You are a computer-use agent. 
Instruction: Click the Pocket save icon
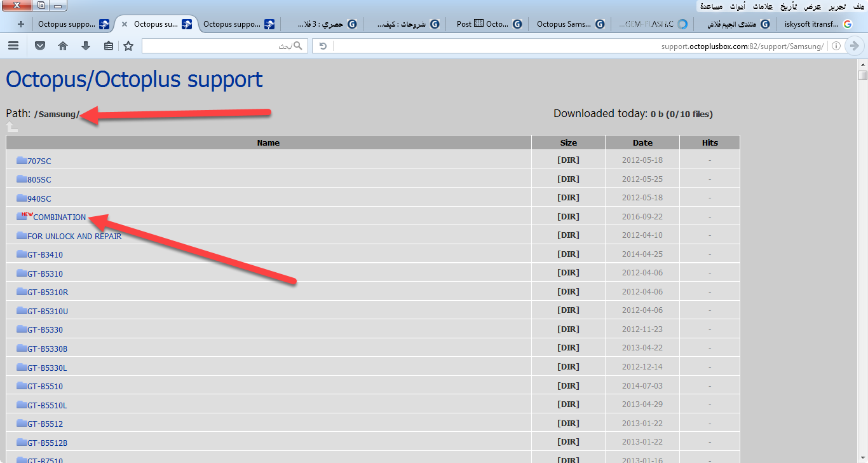tap(40, 46)
